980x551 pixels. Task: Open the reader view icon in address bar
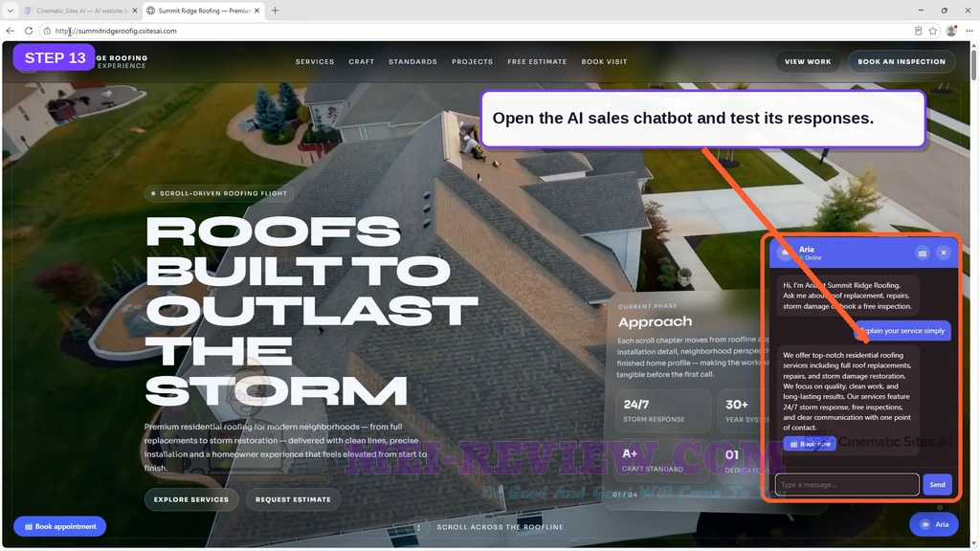coord(918,31)
